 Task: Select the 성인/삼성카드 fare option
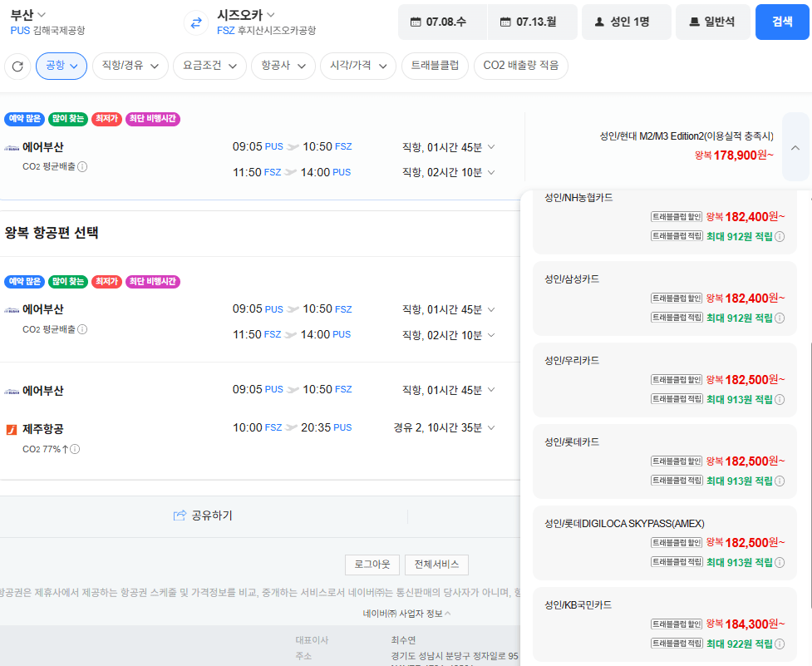pos(664,298)
